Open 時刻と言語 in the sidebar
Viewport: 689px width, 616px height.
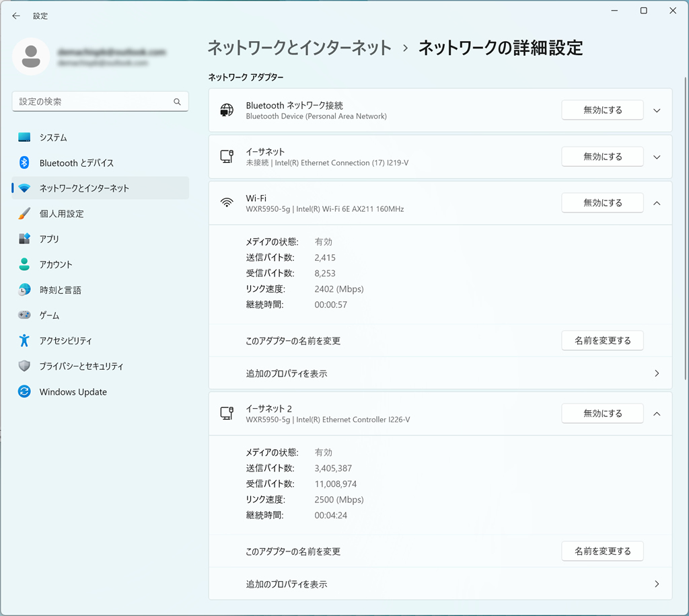[101, 290]
